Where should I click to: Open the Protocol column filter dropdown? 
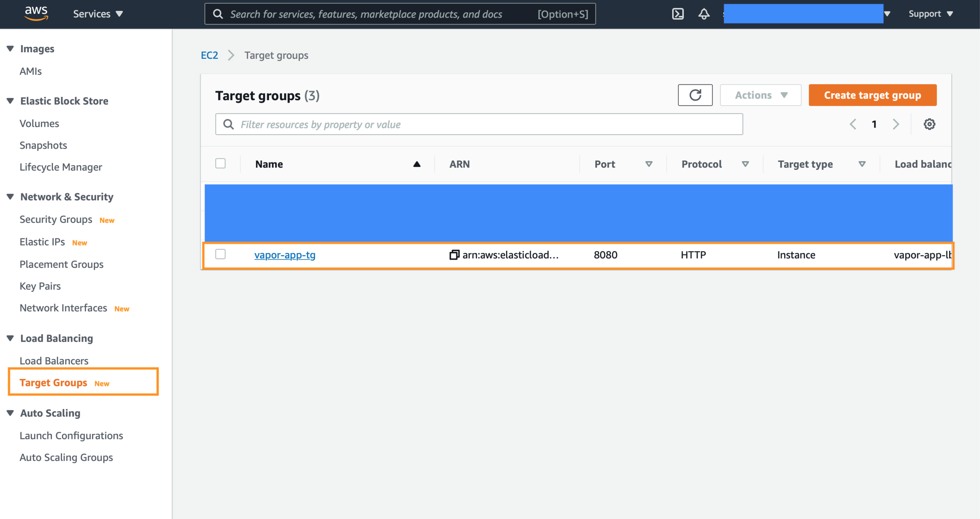746,164
